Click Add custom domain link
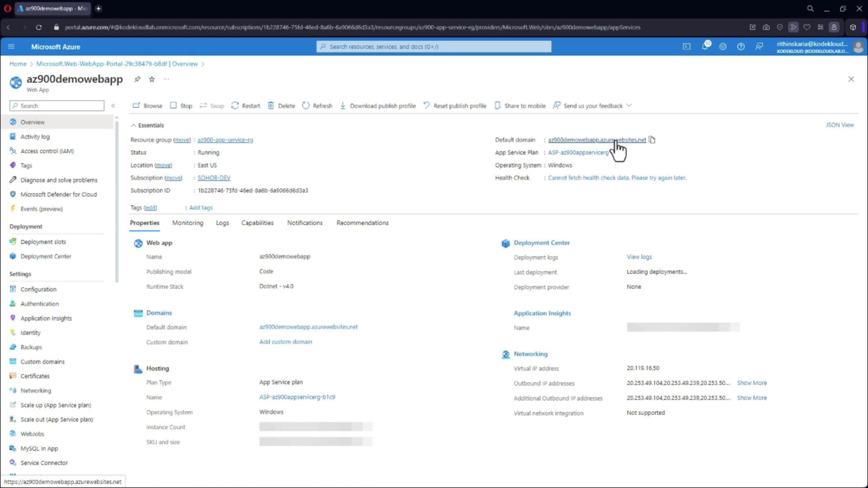Viewport: 868px width, 488px height. [x=285, y=342]
